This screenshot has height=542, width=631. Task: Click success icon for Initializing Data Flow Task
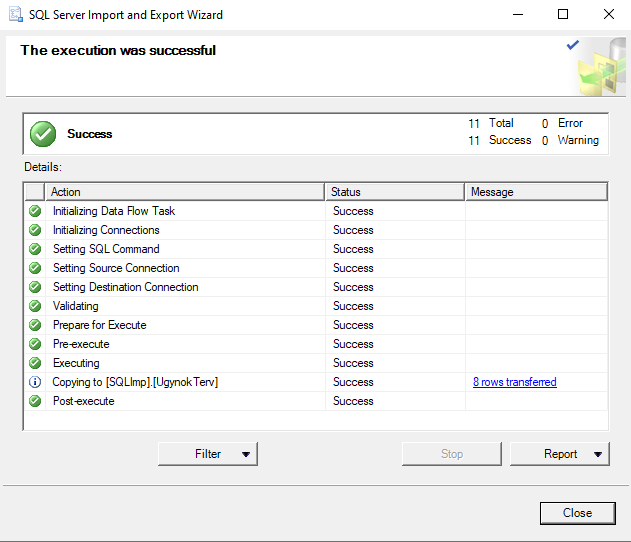[x=35, y=211]
